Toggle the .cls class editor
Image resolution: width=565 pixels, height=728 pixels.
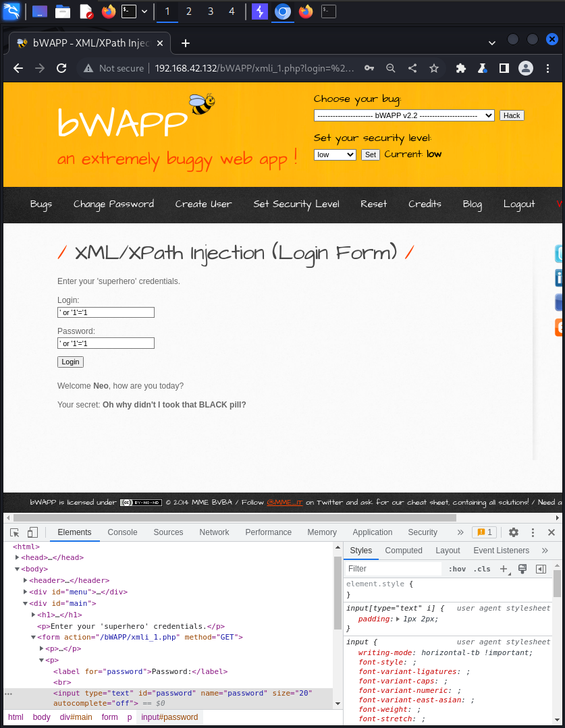(482, 569)
